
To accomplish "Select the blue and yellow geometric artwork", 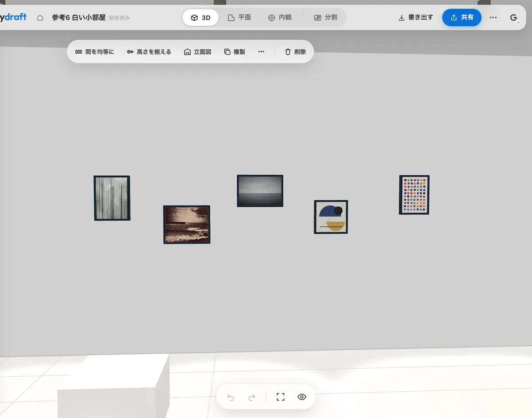I will (331, 217).
